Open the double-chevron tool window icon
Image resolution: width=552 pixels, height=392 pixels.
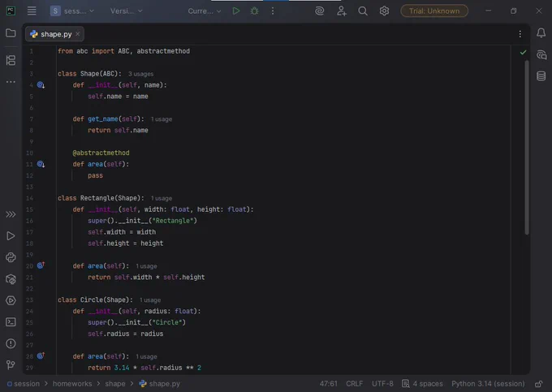[11, 214]
